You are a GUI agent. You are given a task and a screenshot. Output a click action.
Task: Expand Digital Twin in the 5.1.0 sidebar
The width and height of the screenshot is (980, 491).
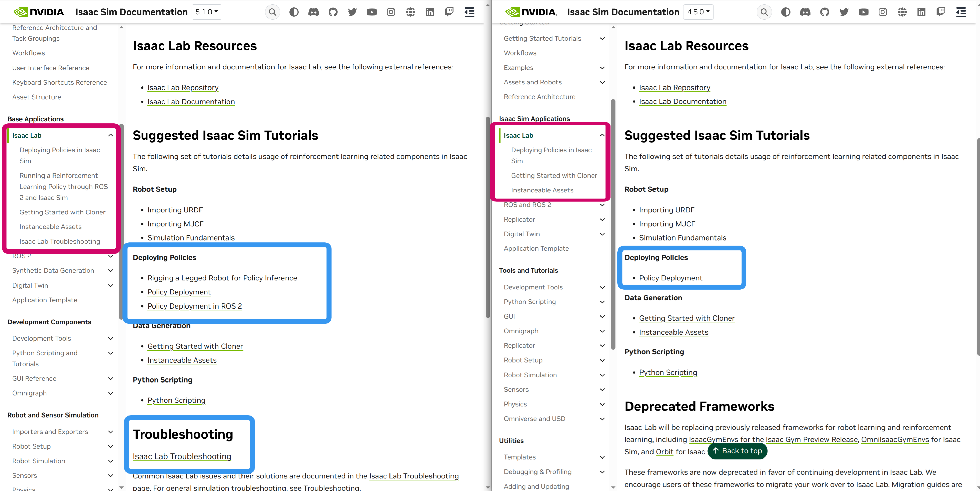point(110,285)
